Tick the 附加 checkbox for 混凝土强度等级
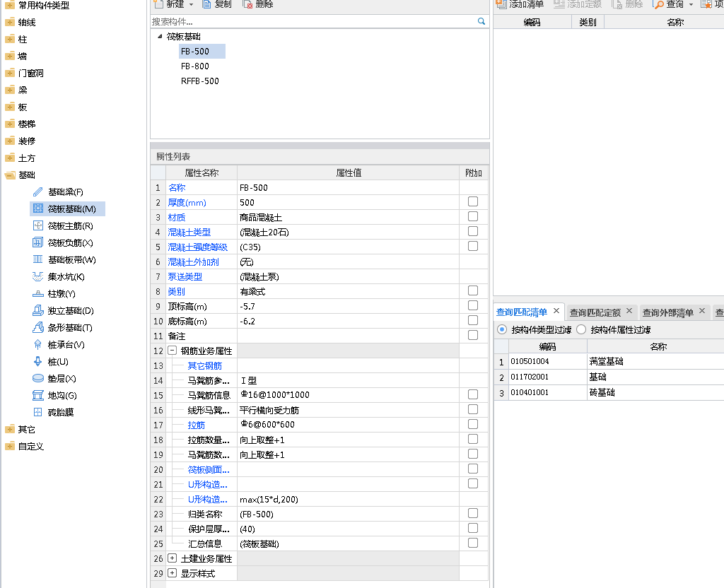Image resolution: width=724 pixels, height=588 pixels. pos(473,246)
